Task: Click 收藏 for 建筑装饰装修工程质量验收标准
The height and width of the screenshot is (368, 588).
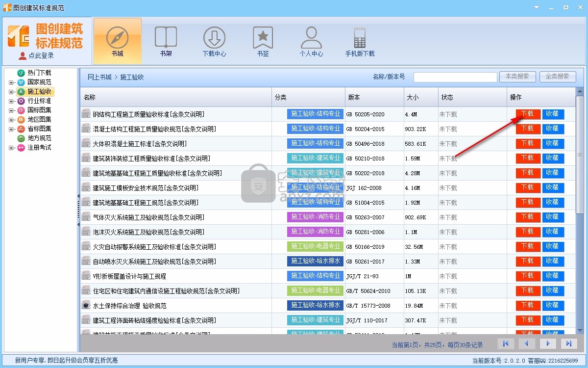Action: 553,158
